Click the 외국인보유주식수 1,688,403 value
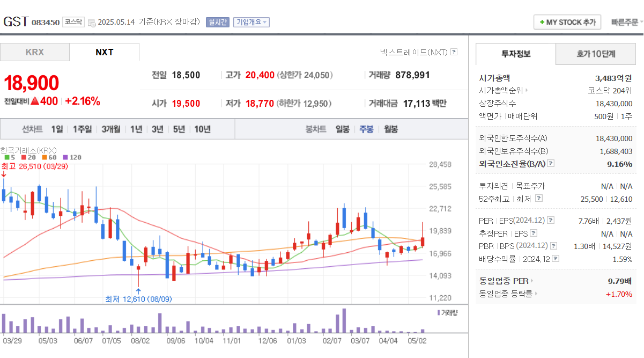Screen dimensions: 644x358 pos(616,151)
